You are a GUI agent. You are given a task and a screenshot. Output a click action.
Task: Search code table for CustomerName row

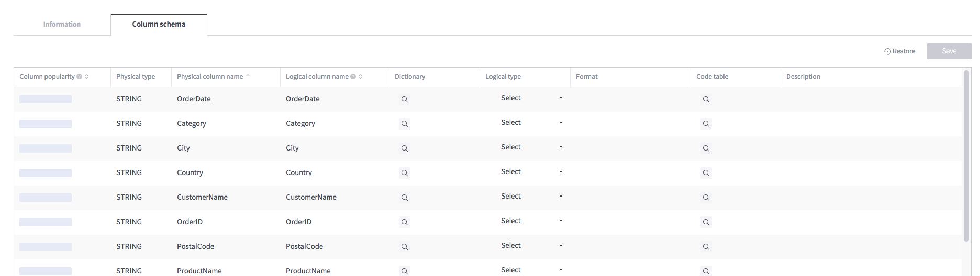click(706, 198)
